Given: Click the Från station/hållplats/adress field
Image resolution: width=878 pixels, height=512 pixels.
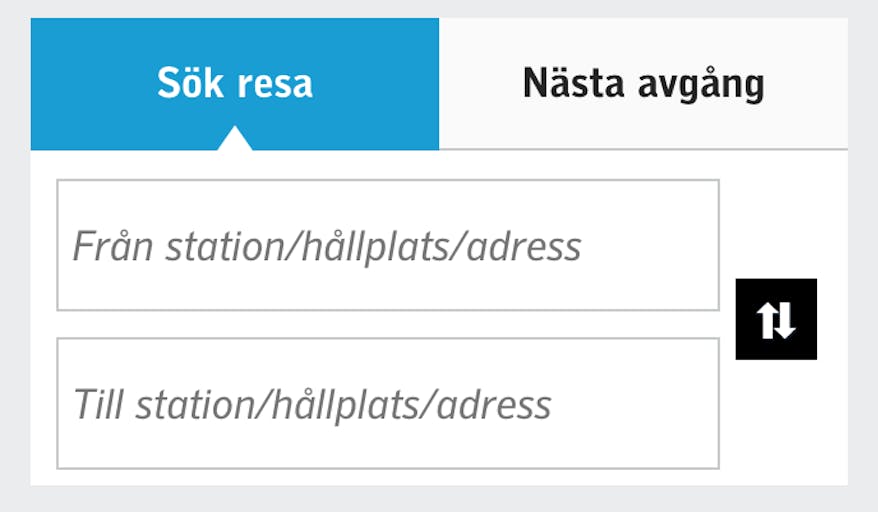Looking at the screenshot, I should 388,245.
